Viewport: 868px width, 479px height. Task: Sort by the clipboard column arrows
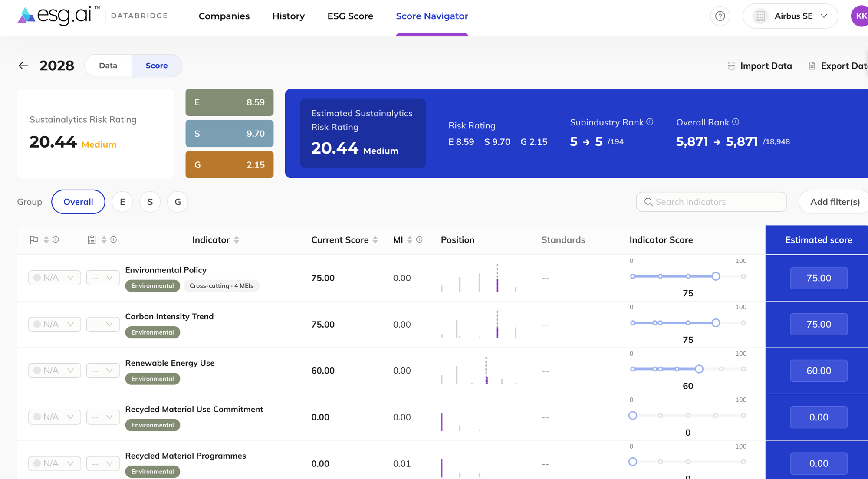coord(104,239)
